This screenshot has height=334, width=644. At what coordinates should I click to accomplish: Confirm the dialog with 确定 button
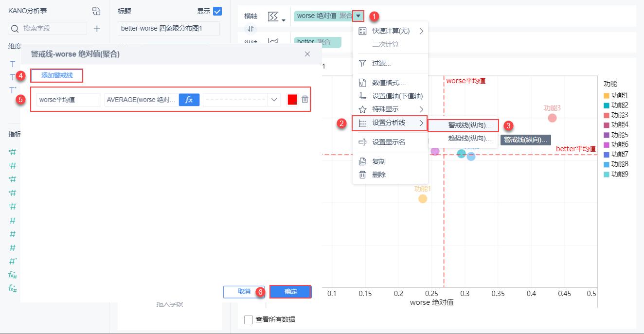[x=290, y=291]
